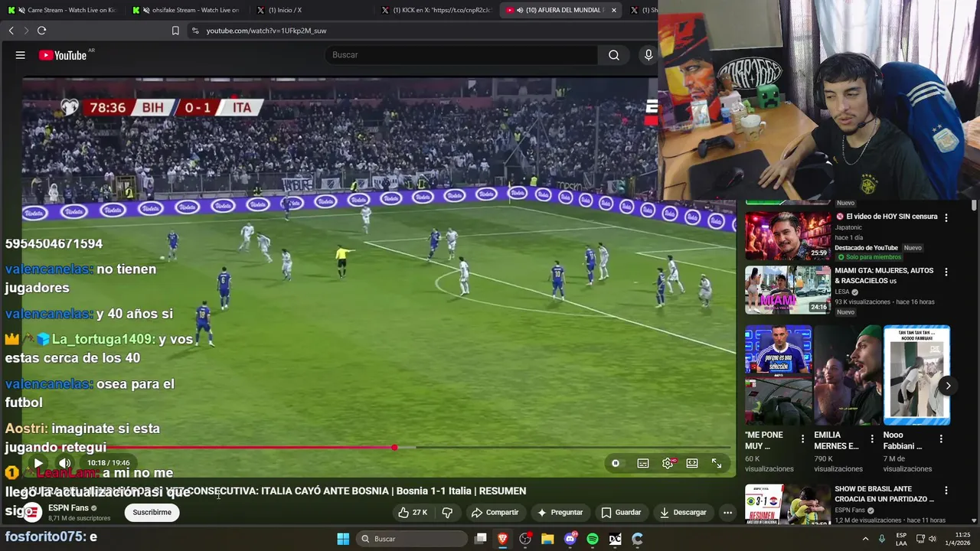Open more actions ellipsis below video
The height and width of the screenshot is (551, 980).
click(x=727, y=512)
